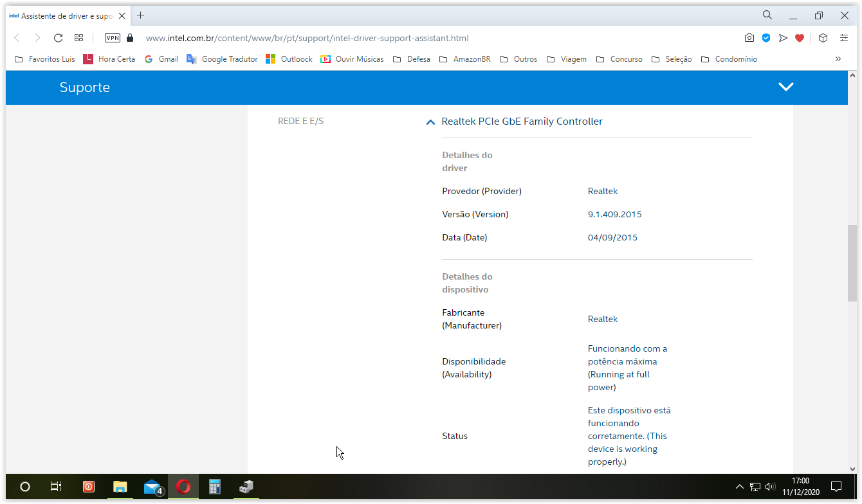Open the Favoritos Luis bookmark folder
Viewport: 862px width, 504px height.
44,59
